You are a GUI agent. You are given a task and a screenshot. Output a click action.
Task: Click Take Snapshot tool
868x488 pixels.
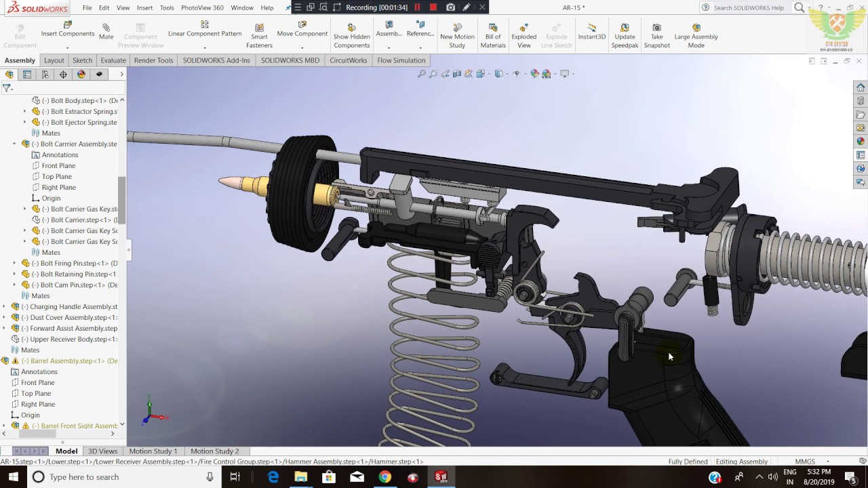pyautogui.click(x=656, y=37)
